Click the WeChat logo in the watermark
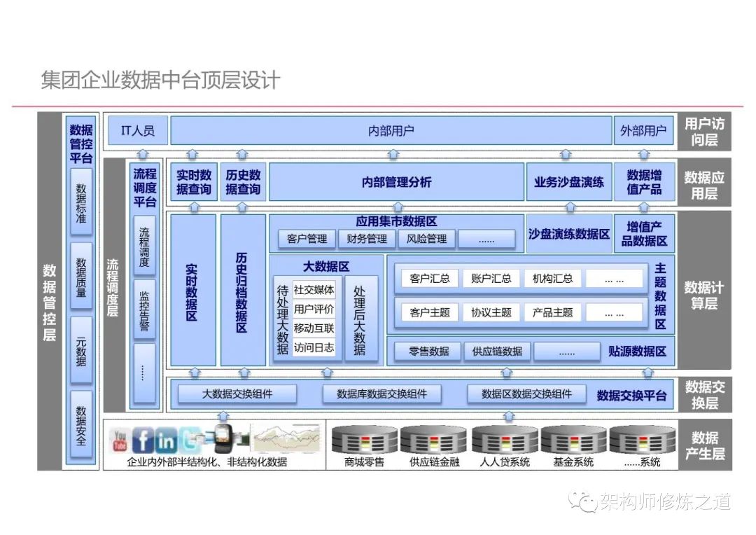The height and width of the screenshot is (535, 756). (x=582, y=501)
